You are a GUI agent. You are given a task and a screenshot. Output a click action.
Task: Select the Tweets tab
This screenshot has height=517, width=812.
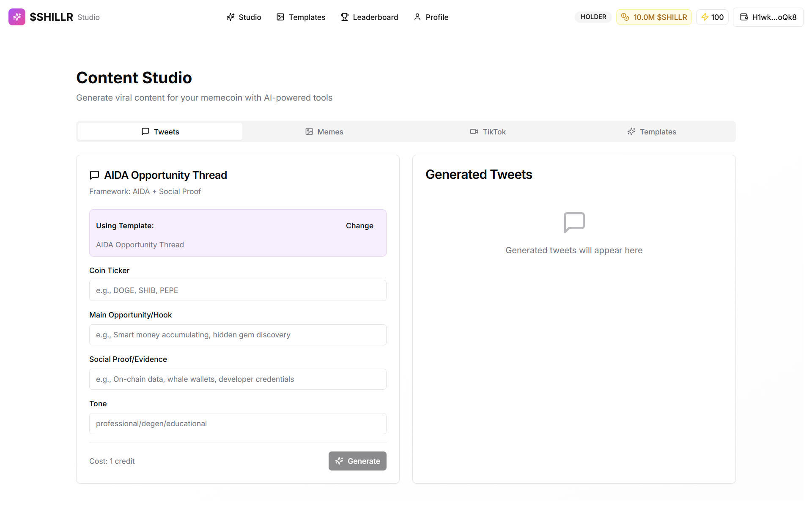(x=160, y=131)
